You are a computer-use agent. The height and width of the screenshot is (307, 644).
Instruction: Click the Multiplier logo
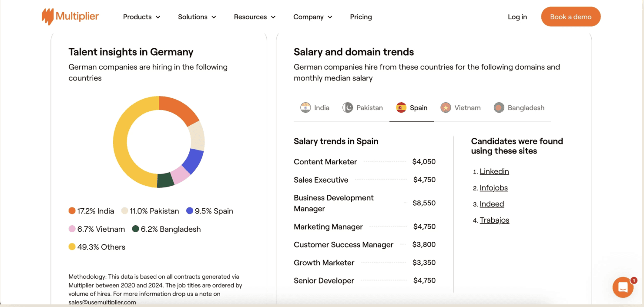pos(70,17)
